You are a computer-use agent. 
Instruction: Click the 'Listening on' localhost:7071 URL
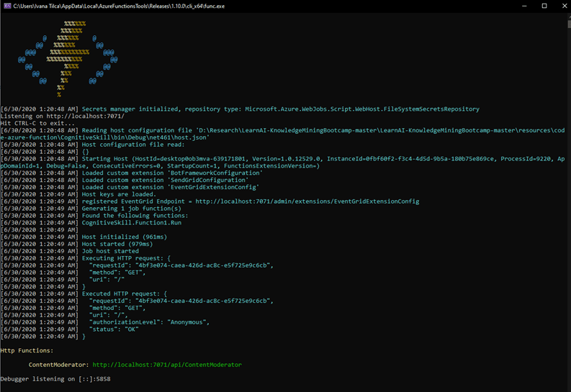click(86, 116)
